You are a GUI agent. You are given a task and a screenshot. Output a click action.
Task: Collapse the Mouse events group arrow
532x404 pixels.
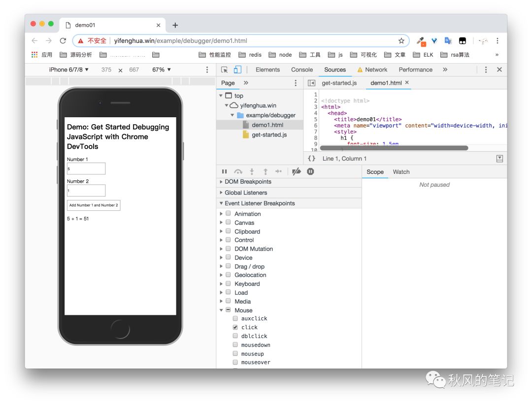pos(221,310)
